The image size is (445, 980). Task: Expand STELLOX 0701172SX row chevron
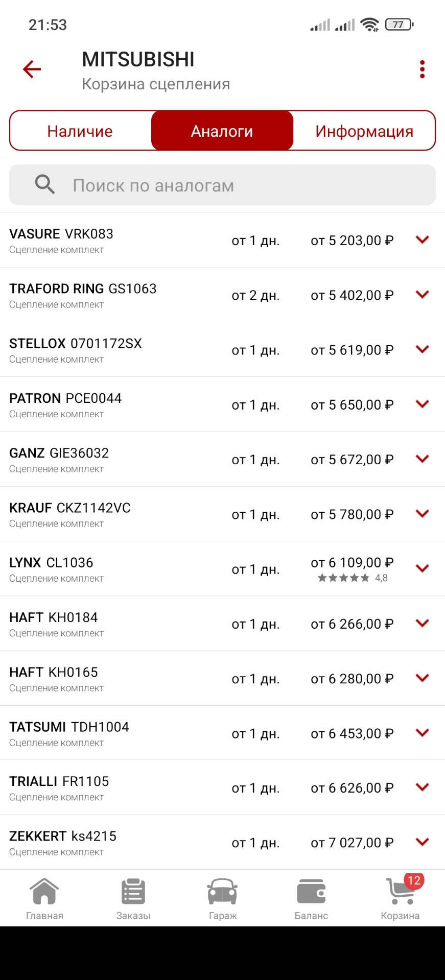click(x=422, y=349)
